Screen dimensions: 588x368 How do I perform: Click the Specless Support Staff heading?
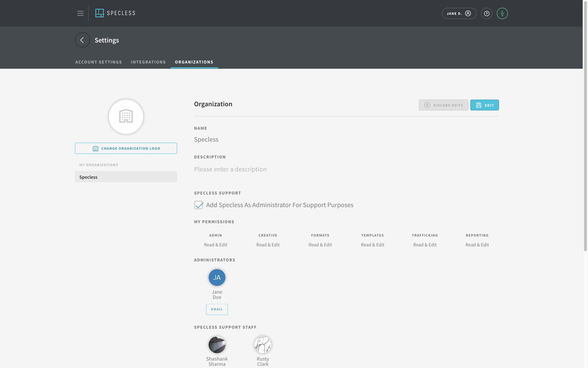[x=225, y=327]
